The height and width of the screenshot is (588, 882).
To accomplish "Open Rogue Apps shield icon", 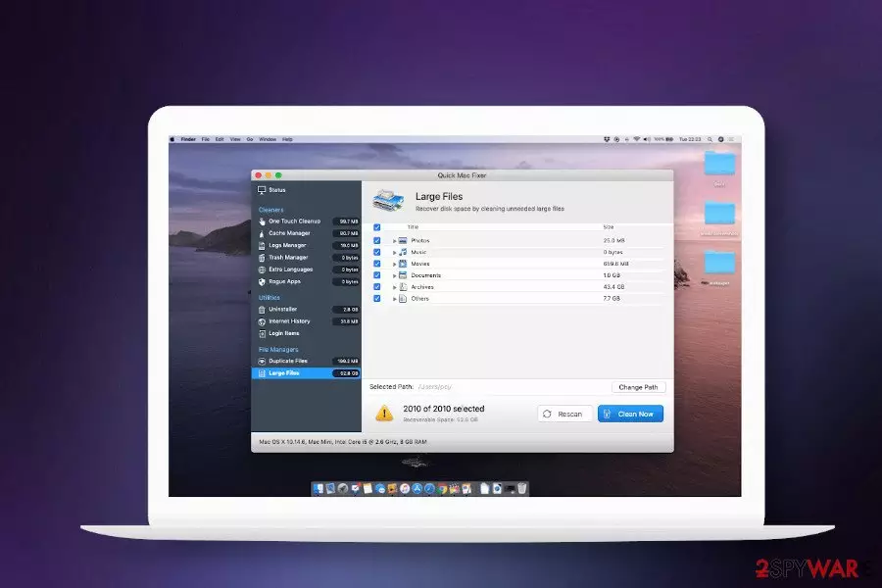I will click(262, 282).
